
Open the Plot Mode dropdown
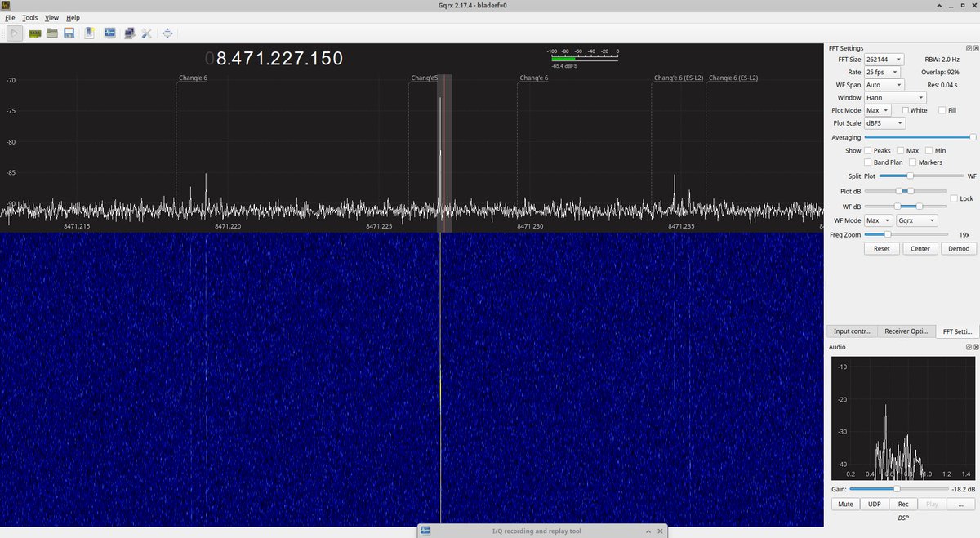click(x=878, y=110)
